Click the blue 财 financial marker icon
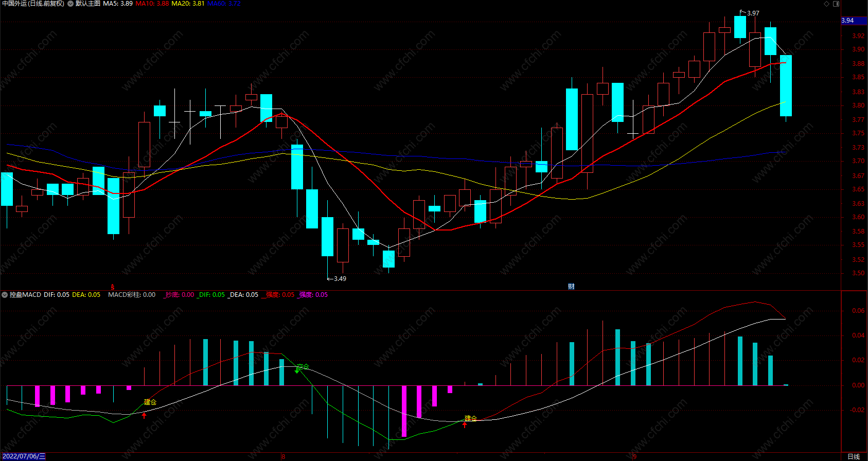This screenshot has height=461, width=868. pyautogui.click(x=571, y=287)
